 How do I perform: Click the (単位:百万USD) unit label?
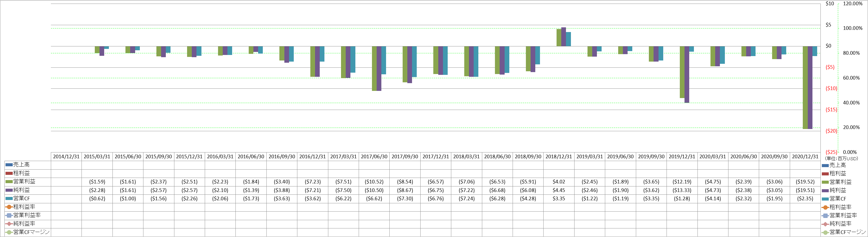(x=841, y=158)
